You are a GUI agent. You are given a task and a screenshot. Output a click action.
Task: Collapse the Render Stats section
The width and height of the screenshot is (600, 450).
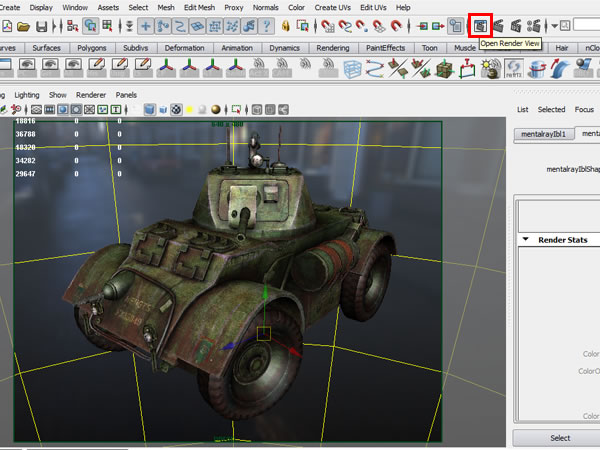click(x=526, y=240)
